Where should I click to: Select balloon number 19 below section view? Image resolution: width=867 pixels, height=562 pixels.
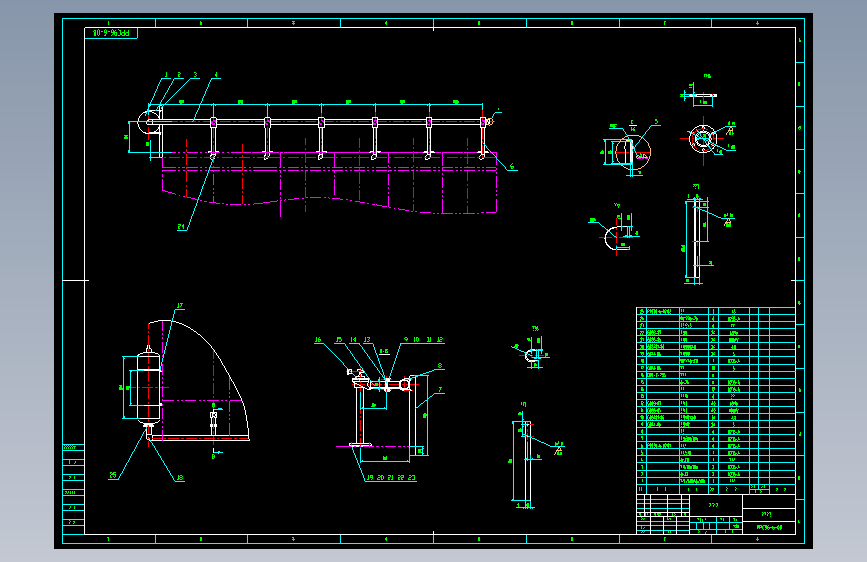[x=370, y=477]
